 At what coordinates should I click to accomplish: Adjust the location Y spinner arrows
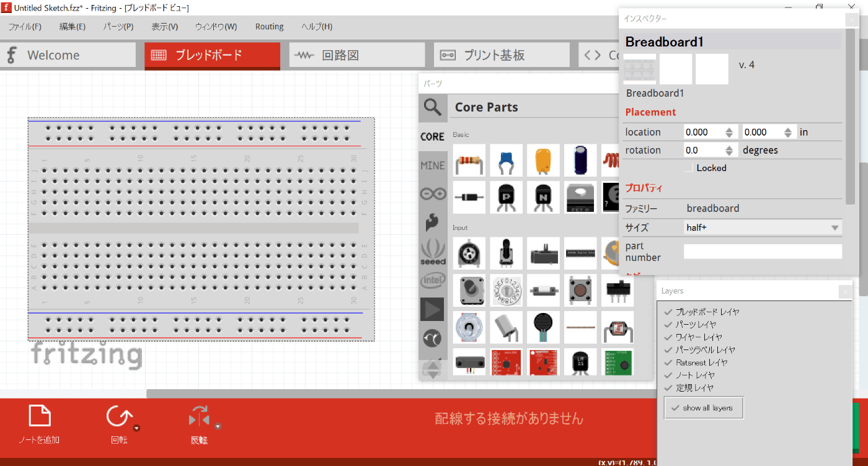(787, 132)
